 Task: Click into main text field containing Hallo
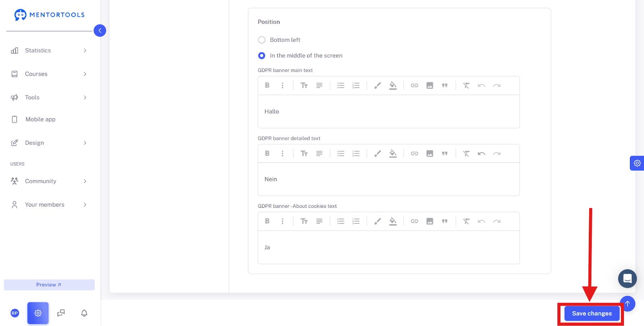tap(388, 112)
